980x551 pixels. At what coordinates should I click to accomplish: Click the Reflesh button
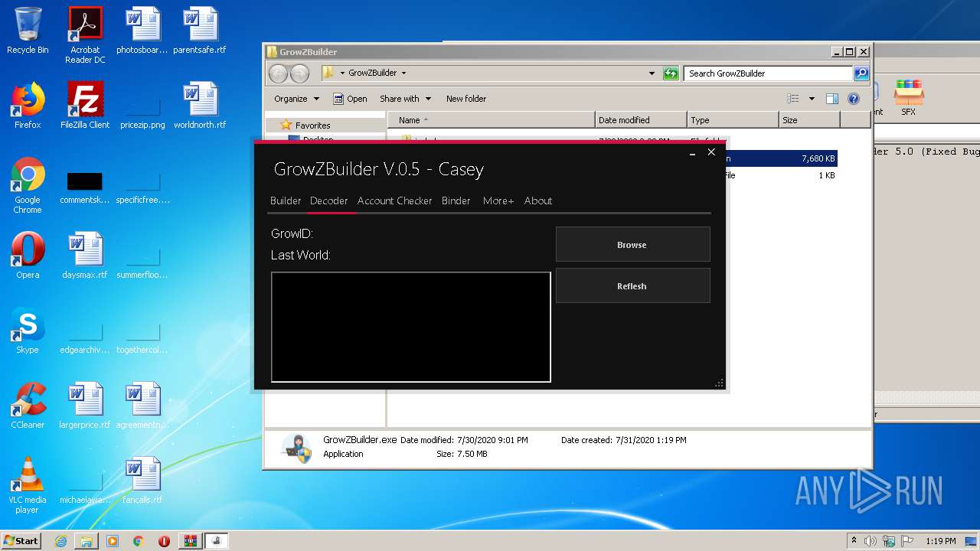click(x=632, y=286)
